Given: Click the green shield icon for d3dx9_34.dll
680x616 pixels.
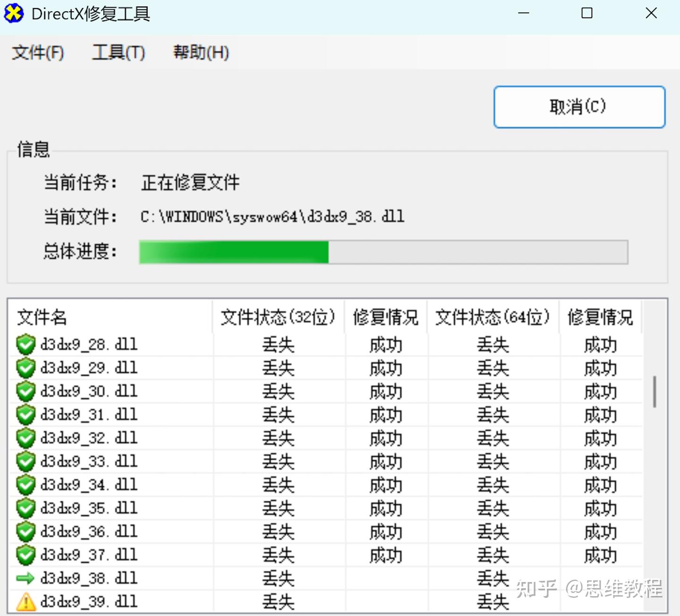Looking at the screenshot, I should [x=25, y=485].
